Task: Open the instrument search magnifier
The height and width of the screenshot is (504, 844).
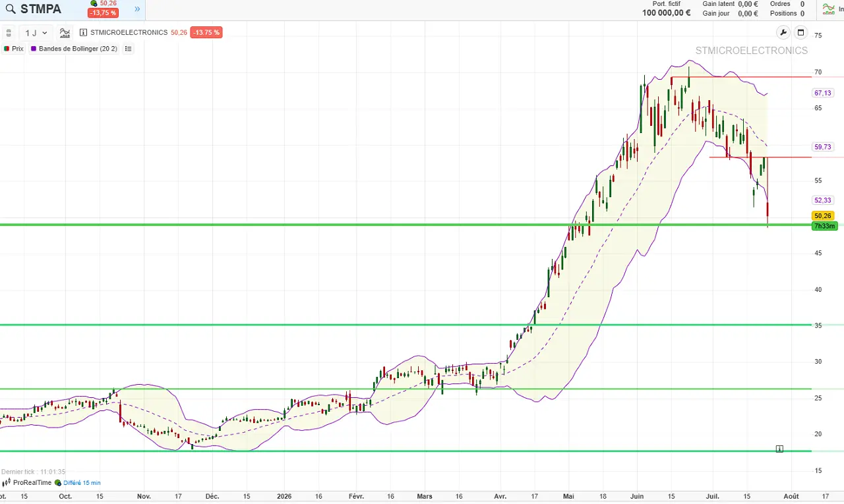Action: [x=11, y=9]
